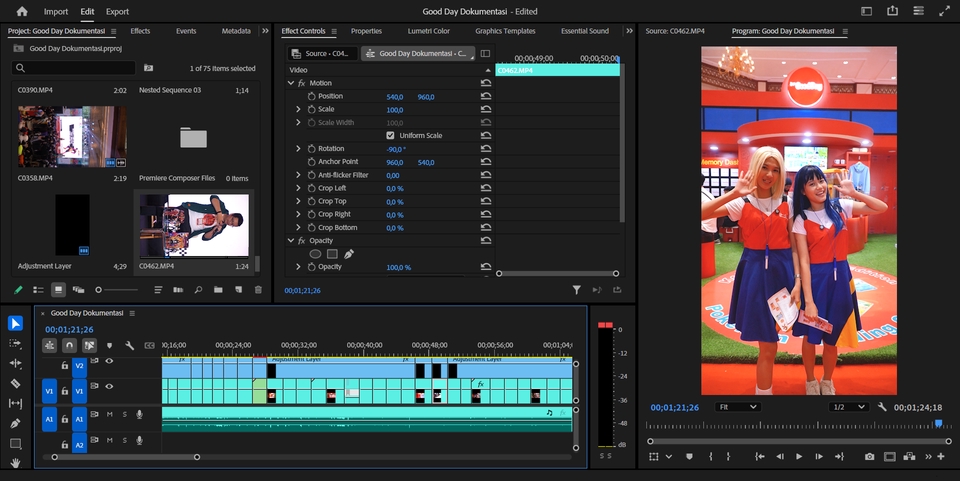Step back one frame
Image resolution: width=960 pixels, height=481 pixels.
click(780, 457)
